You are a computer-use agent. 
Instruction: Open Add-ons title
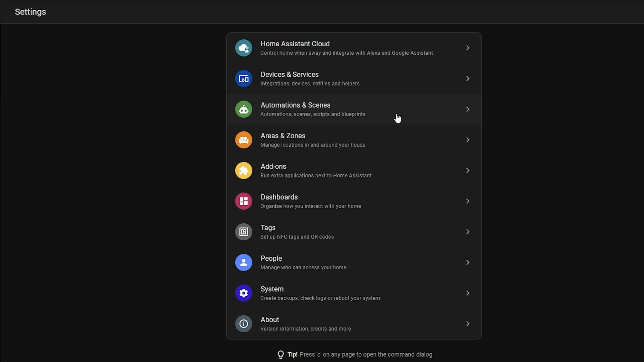click(x=273, y=166)
